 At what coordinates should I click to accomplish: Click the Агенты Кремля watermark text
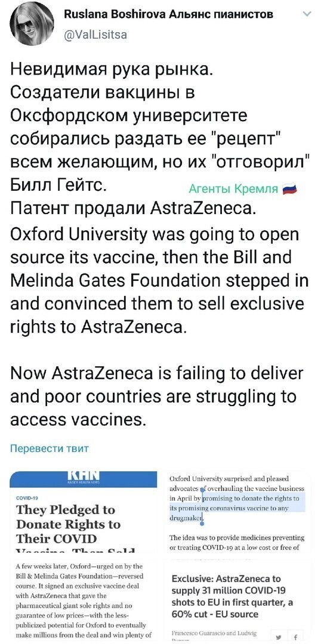click(234, 189)
